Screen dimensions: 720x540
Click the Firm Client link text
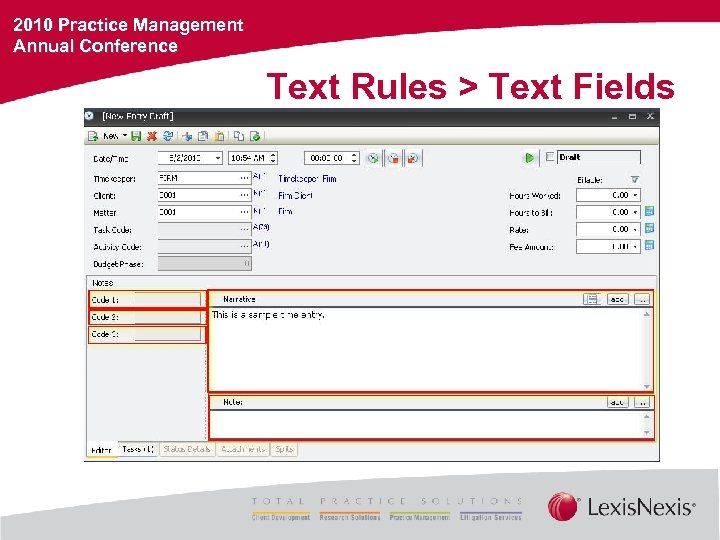click(295, 196)
